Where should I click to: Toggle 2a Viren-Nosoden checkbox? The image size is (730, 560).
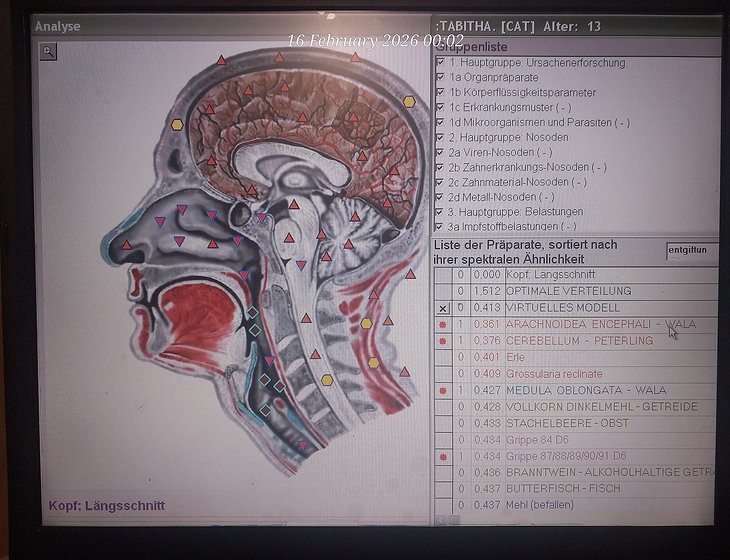pos(440,152)
